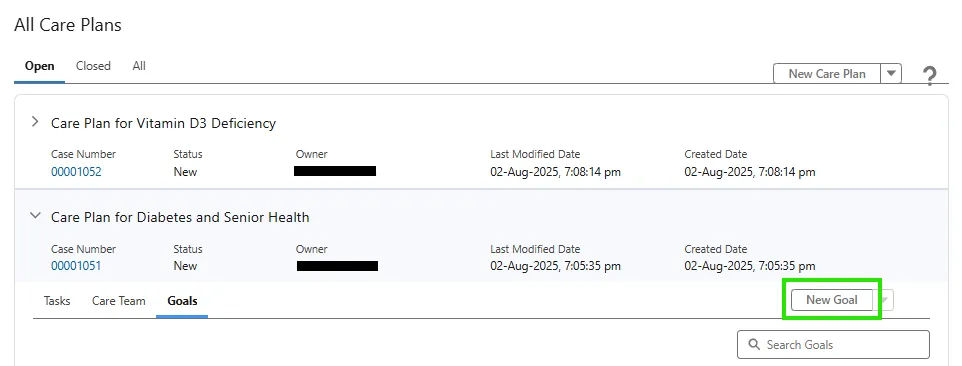Switch to the Closed care plans tab
Screen dimensions: 962x366
[93, 66]
